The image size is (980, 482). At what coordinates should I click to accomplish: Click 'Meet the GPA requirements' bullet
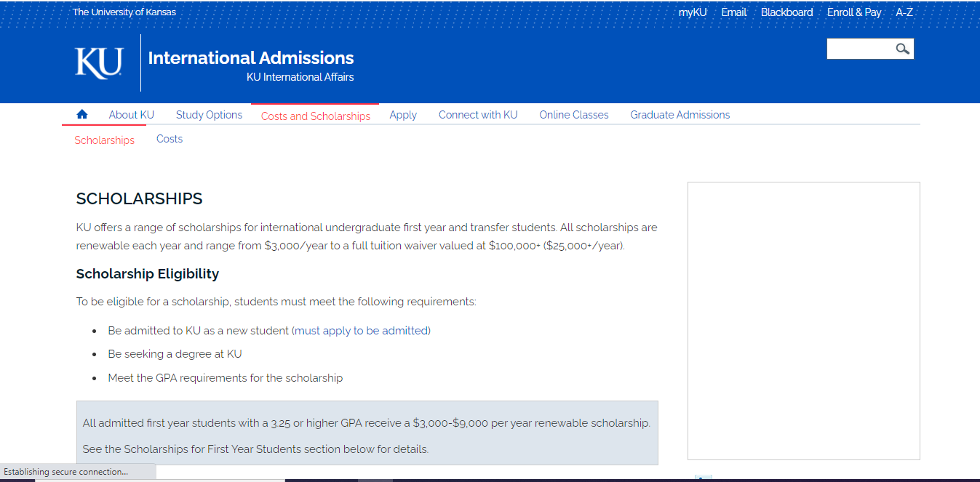(x=226, y=378)
